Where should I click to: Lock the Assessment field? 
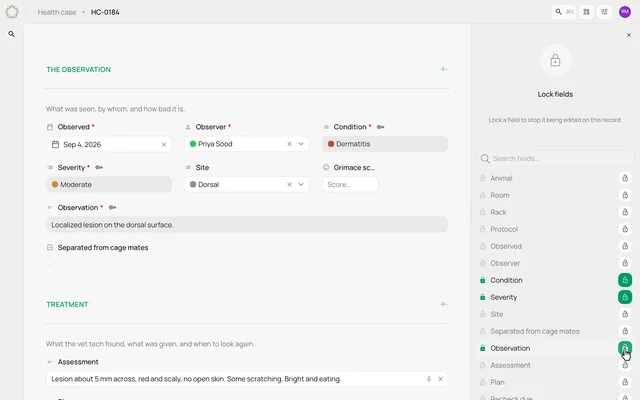pyautogui.click(x=625, y=365)
